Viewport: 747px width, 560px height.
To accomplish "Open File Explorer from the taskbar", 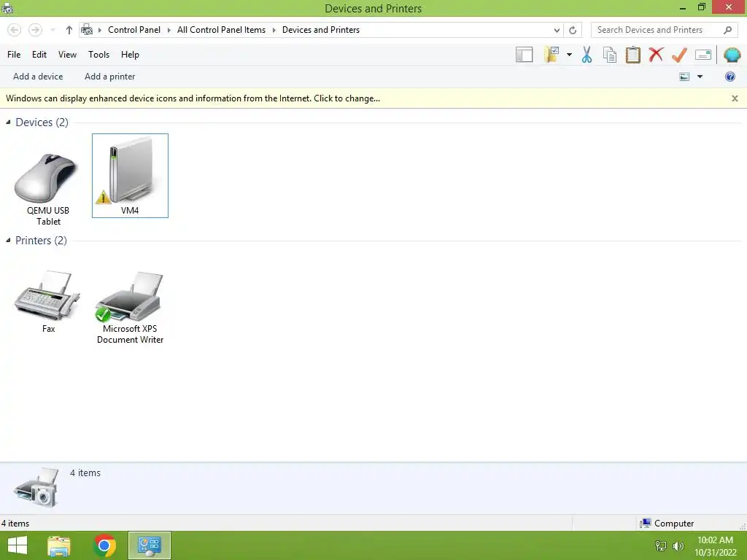I will pyautogui.click(x=59, y=546).
